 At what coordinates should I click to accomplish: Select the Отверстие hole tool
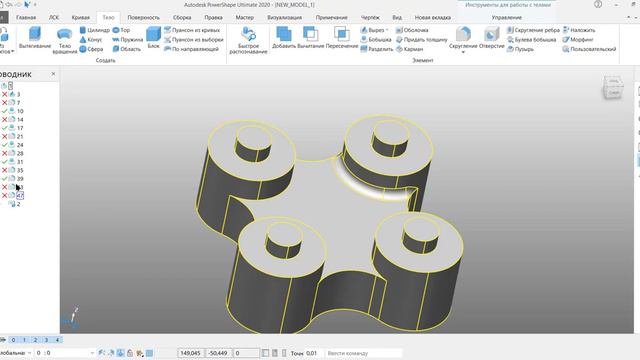point(492,38)
